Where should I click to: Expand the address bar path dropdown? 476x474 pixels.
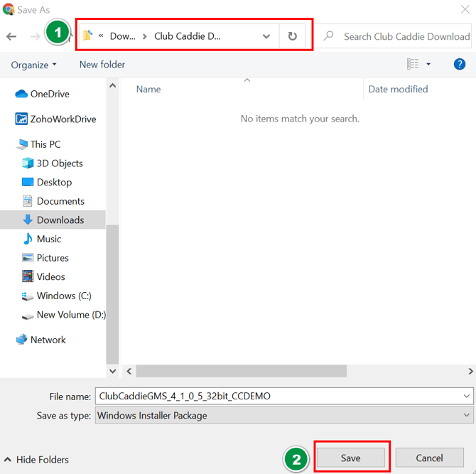coord(266,36)
